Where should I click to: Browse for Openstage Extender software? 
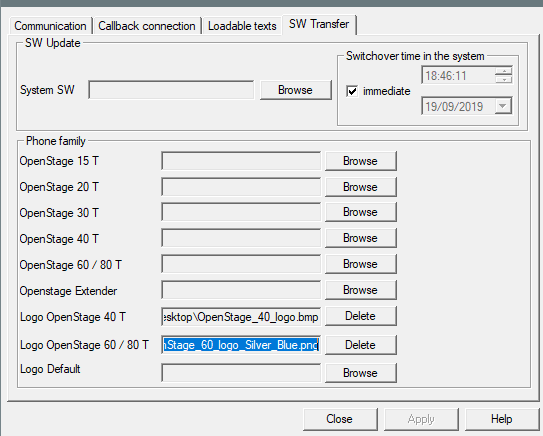click(x=360, y=290)
